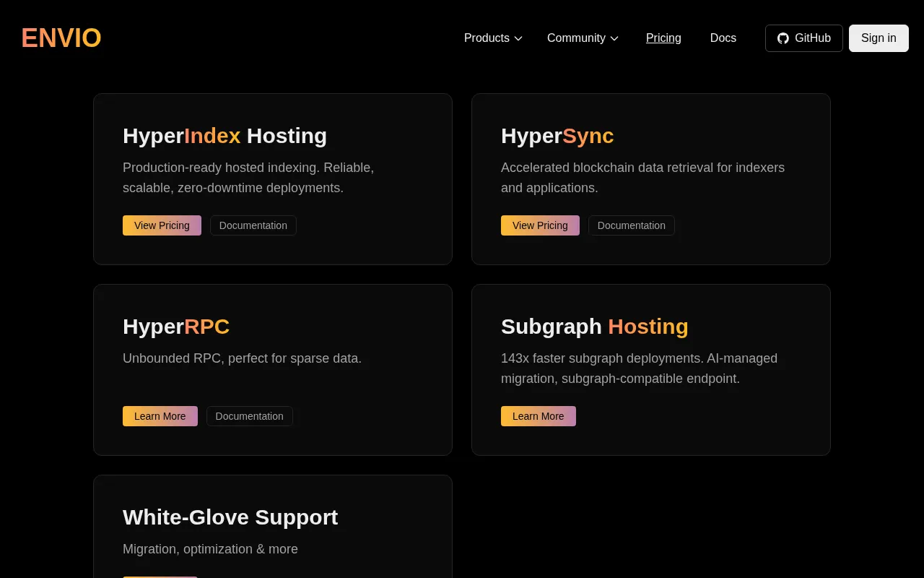Click the "Production-ready hosted indexing" description
924x578 pixels.
[248, 178]
